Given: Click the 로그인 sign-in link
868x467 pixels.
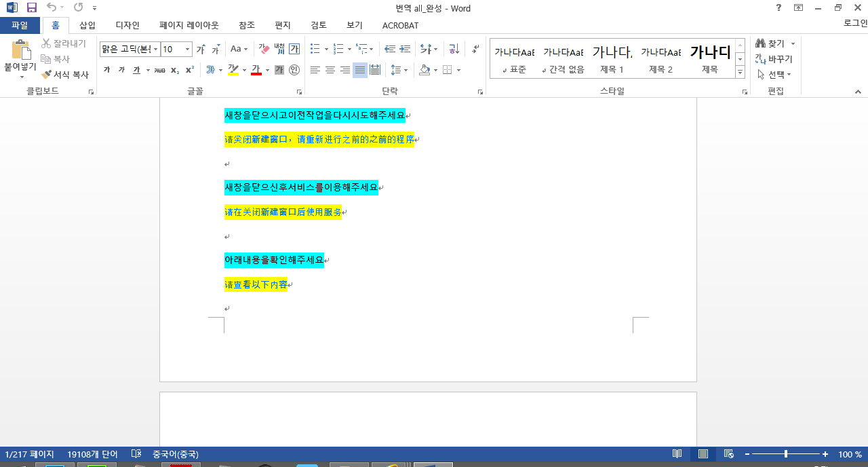Looking at the screenshot, I should point(854,24).
